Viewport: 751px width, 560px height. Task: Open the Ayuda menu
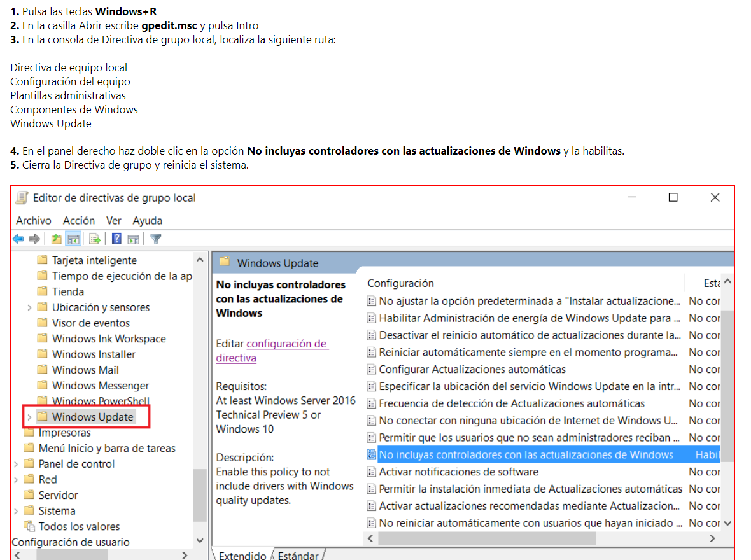(148, 220)
